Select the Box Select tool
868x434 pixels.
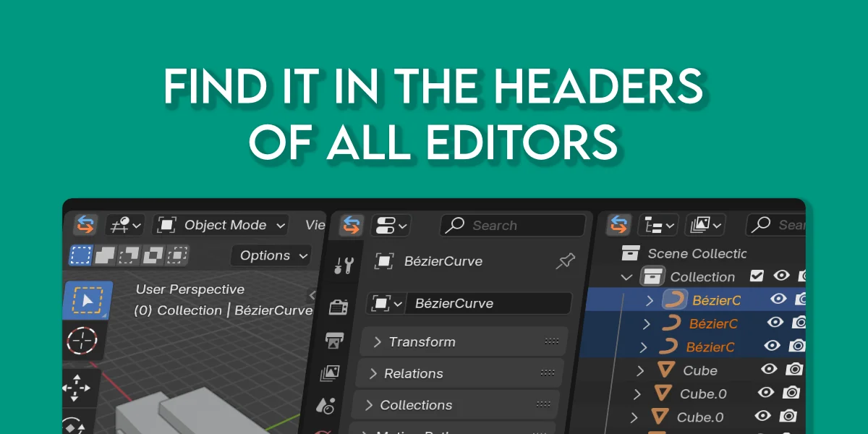pyautogui.click(x=88, y=298)
